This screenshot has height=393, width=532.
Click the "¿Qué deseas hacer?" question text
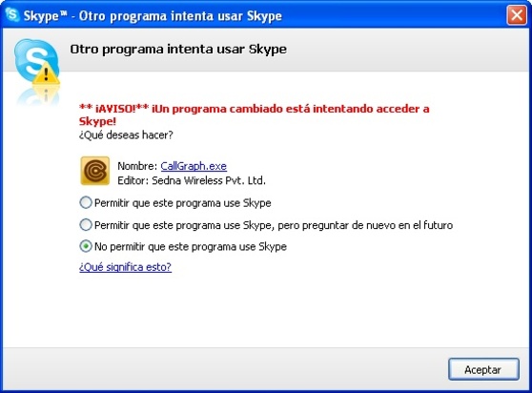click(126, 135)
